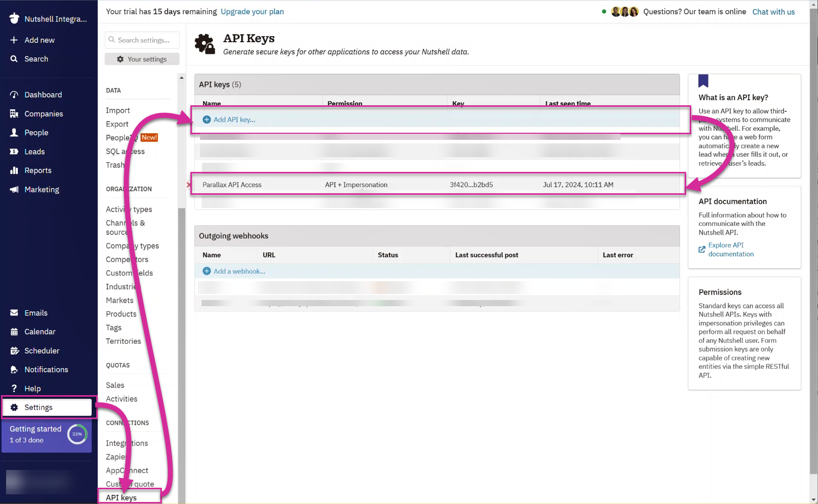Click the API keys (5) section header

[x=437, y=84]
